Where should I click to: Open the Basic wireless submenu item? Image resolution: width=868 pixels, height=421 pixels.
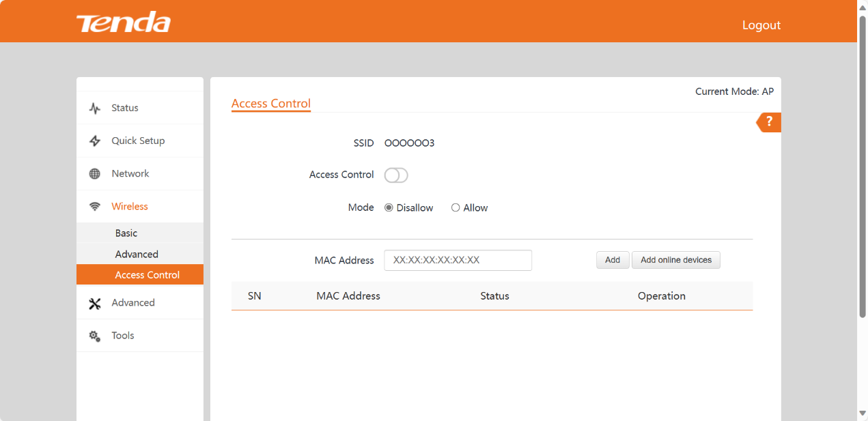126,233
